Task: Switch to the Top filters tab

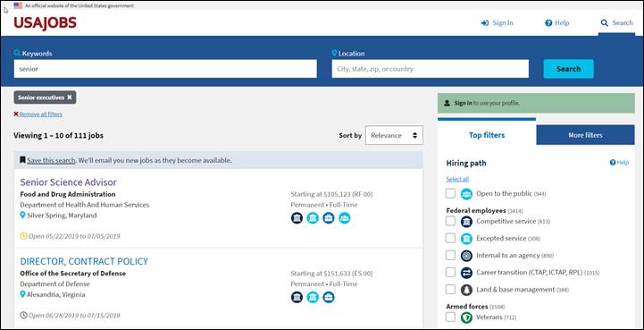Action: click(x=487, y=135)
